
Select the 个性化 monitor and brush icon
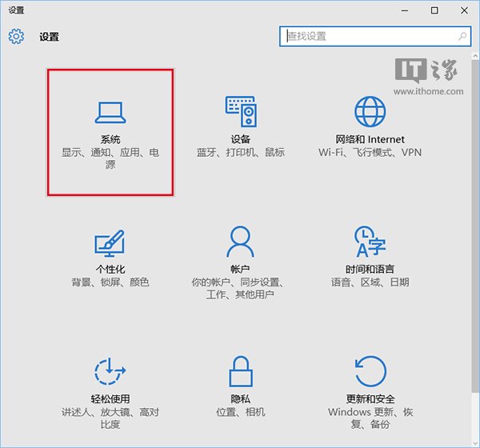[x=110, y=242]
